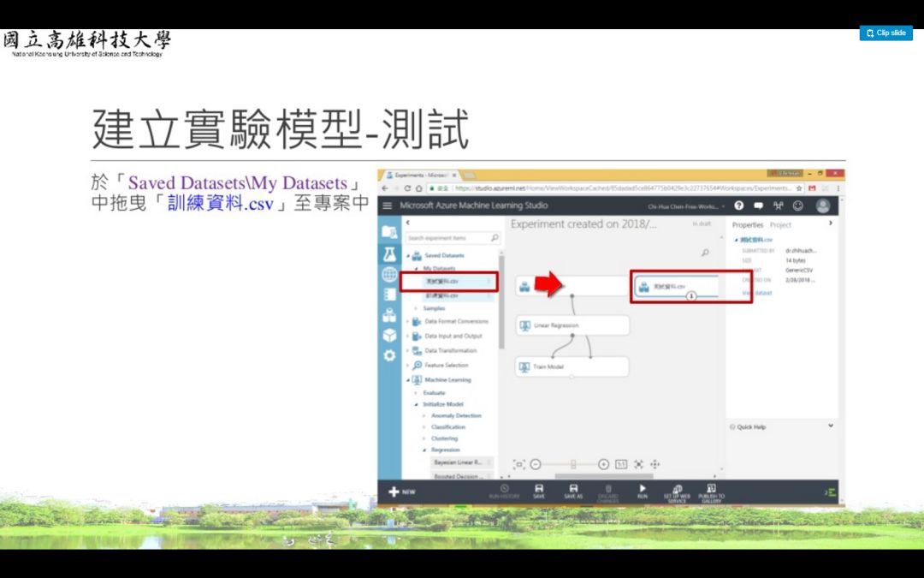Click RUN to run the experiment
This screenshot has height=578, width=924.
[643, 492]
